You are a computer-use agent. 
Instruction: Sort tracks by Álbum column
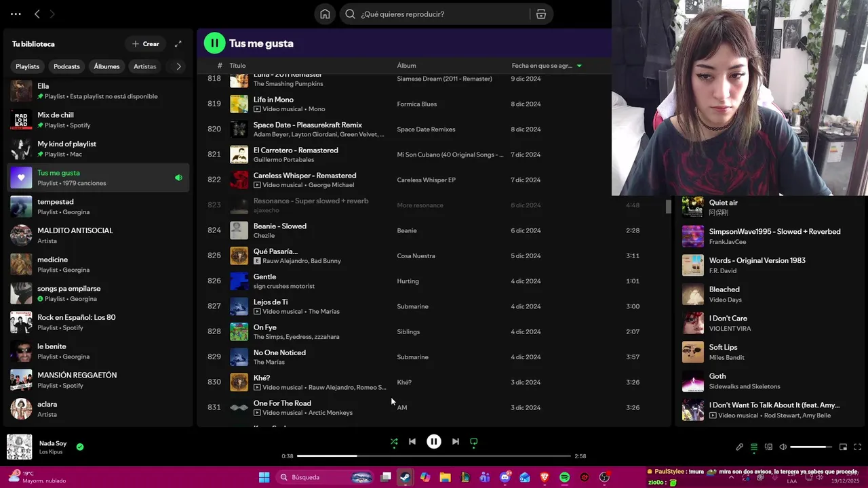click(x=406, y=66)
